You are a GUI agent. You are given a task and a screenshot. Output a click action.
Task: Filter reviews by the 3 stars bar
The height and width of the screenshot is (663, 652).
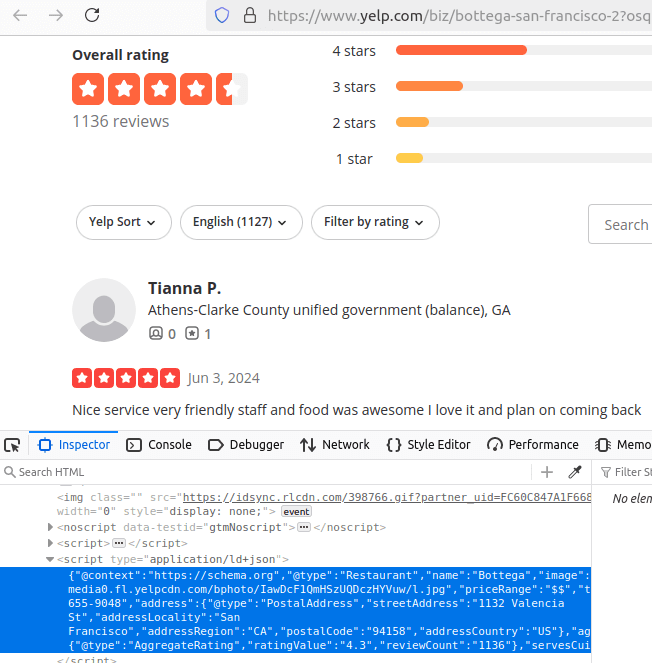tap(523, 86)
